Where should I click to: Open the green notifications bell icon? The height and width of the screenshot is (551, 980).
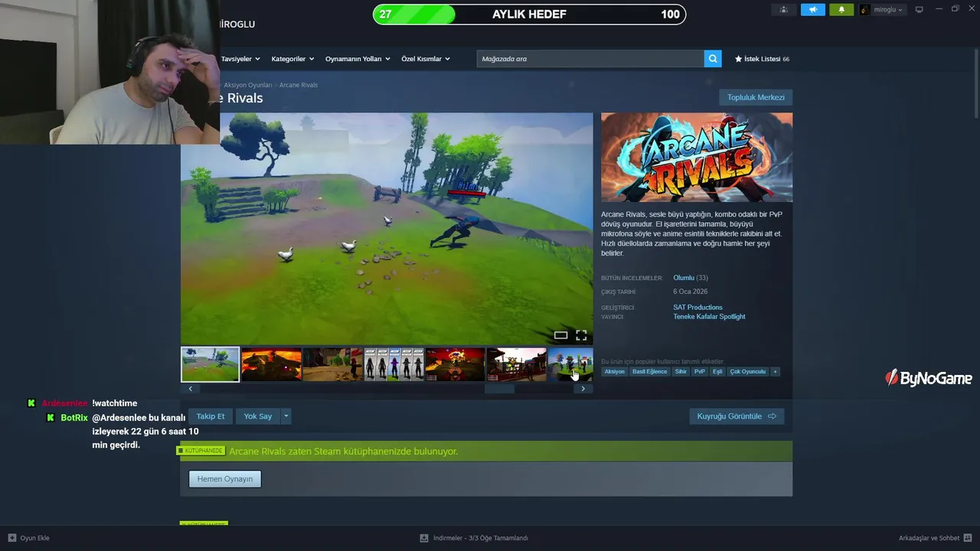click(841, 10)
